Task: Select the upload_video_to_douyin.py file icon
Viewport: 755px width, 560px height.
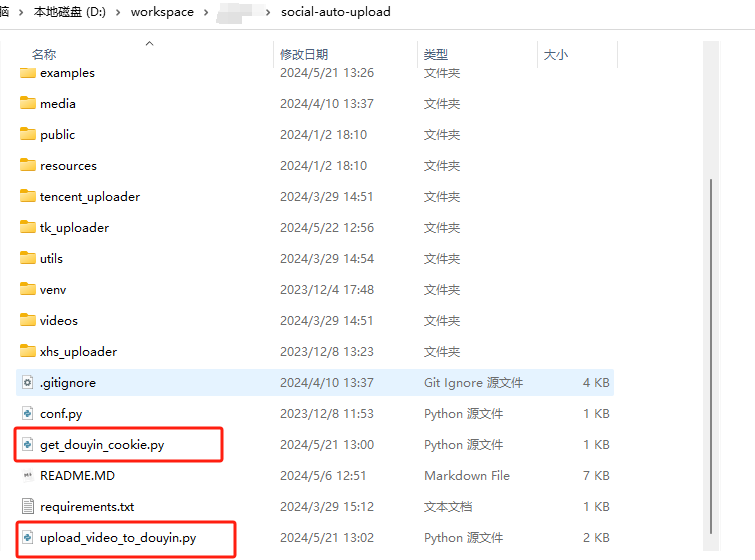Action: pos(27,538)
